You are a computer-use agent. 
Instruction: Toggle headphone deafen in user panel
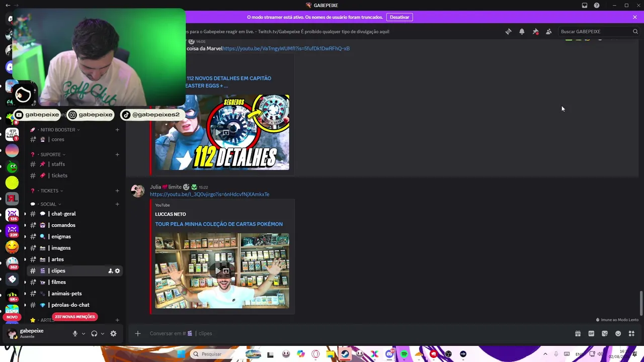(94, 333)
